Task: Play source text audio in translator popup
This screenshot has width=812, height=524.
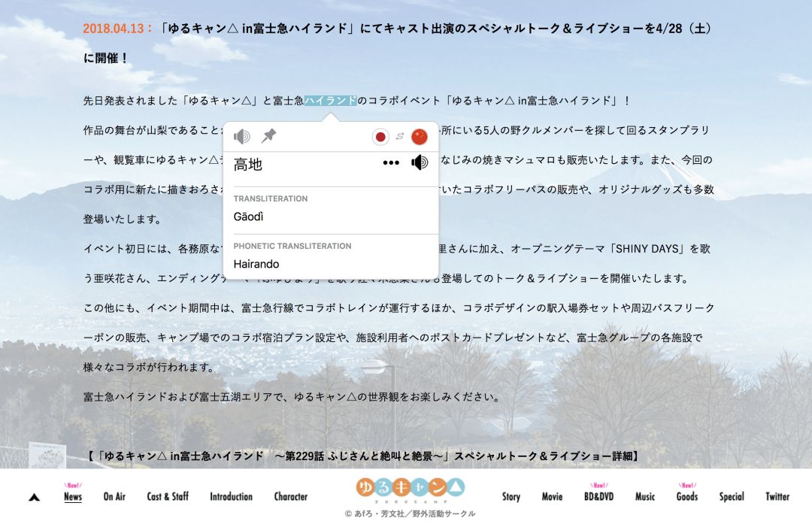Action: coord(242,137)
